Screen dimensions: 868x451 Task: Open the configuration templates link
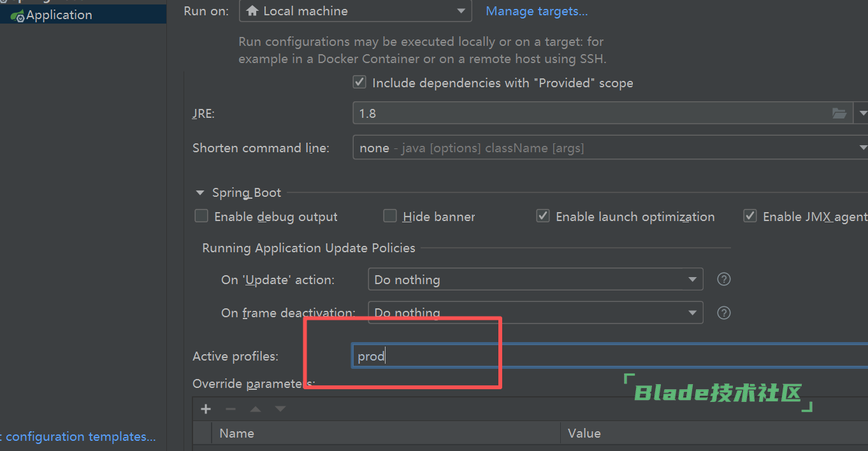[80, 436]
